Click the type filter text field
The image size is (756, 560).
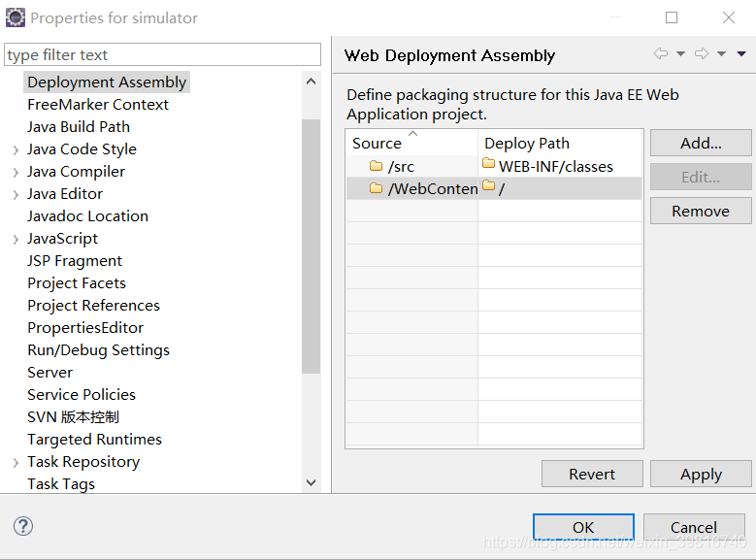[x=162, y=54]
